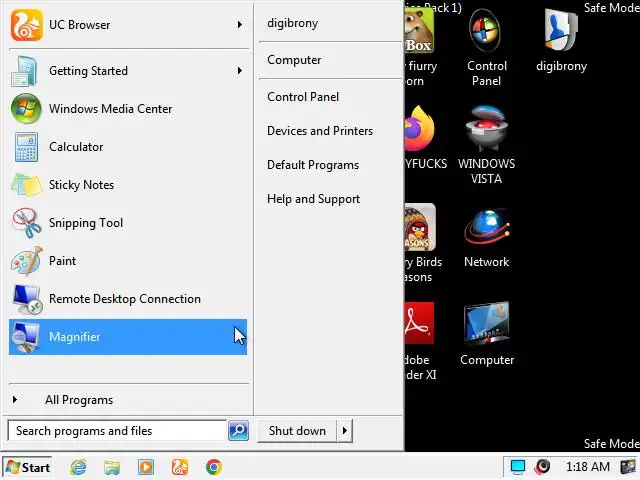
Task: Click the Windows Media Center label
Action: tap(111, 109)
